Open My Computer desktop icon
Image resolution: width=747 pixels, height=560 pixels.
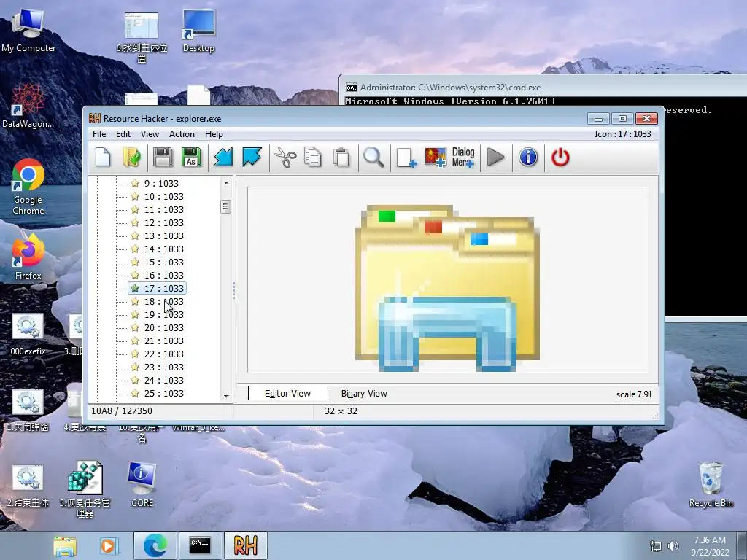tap(28, 31)
